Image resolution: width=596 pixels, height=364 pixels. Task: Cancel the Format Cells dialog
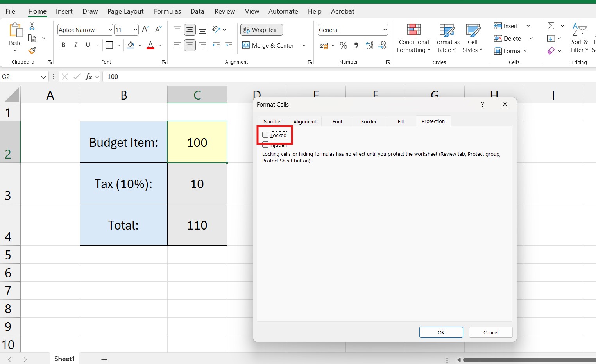tap(490, 332)
